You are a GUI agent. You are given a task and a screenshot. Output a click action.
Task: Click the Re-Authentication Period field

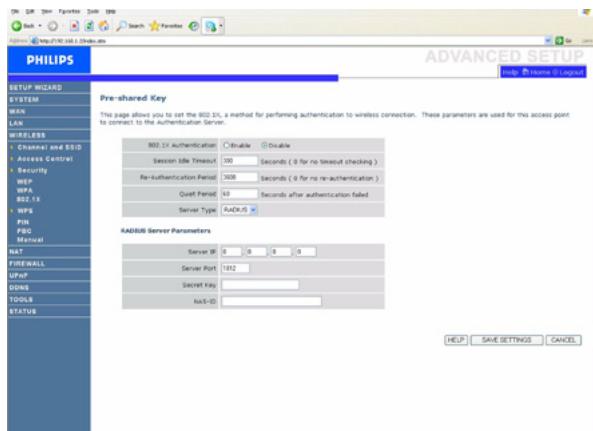[x=239, y=177]
